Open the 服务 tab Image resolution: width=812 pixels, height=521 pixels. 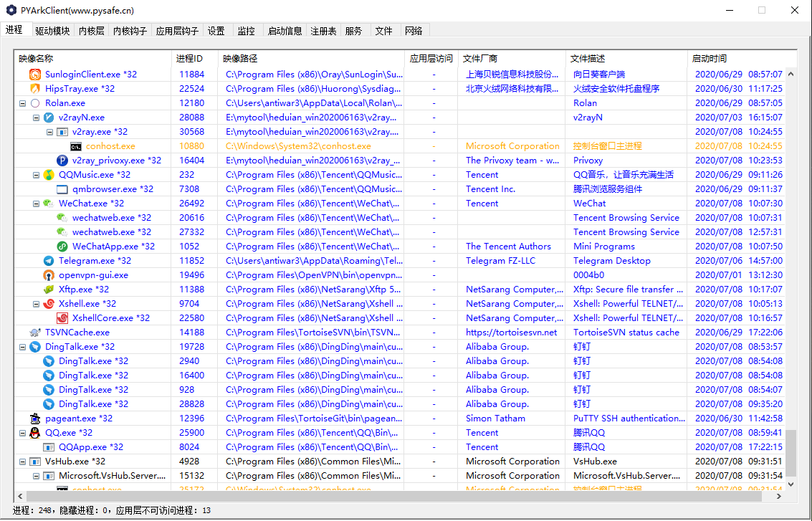[x=354, y=31]
